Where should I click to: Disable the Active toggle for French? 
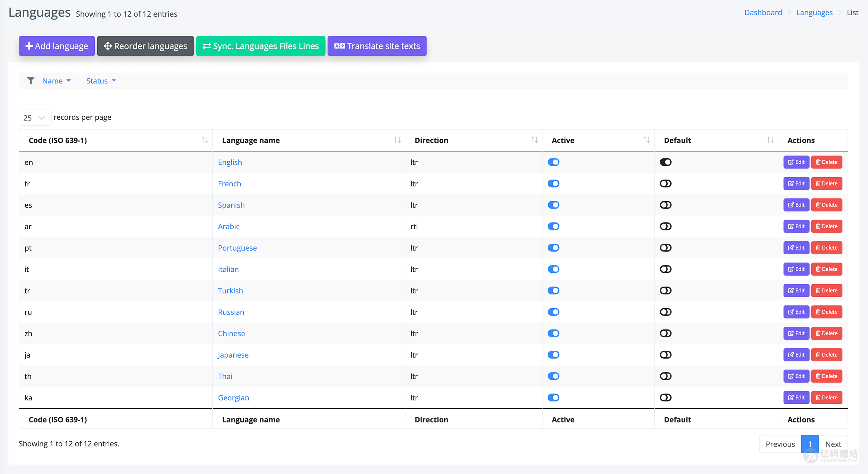coord(553,183)
